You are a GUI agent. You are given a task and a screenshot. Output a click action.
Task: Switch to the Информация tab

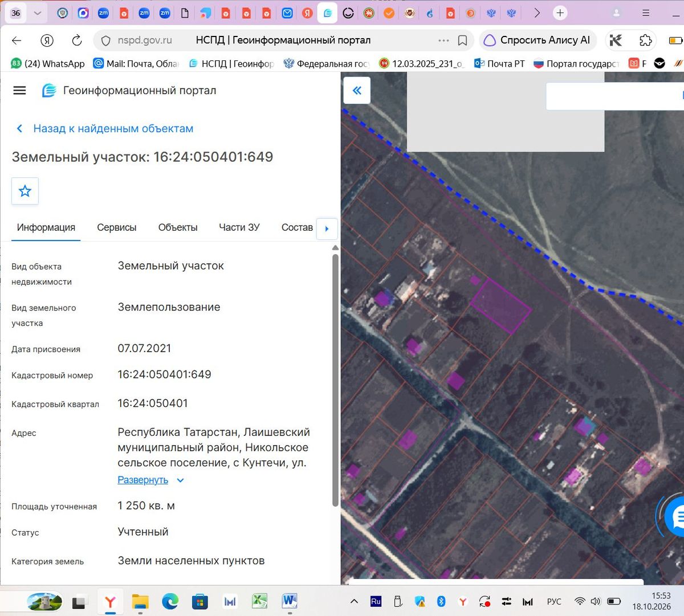tap(46, 227)
